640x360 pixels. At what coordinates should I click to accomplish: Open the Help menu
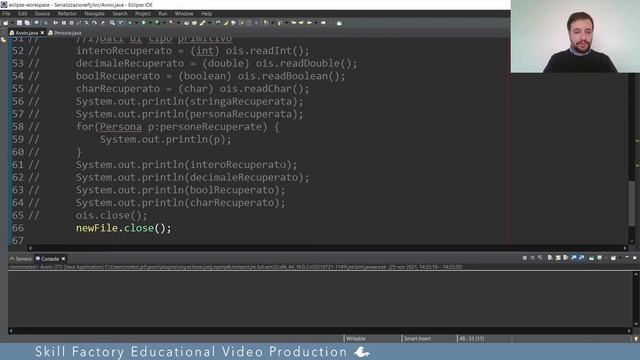[x=206, y=13]
